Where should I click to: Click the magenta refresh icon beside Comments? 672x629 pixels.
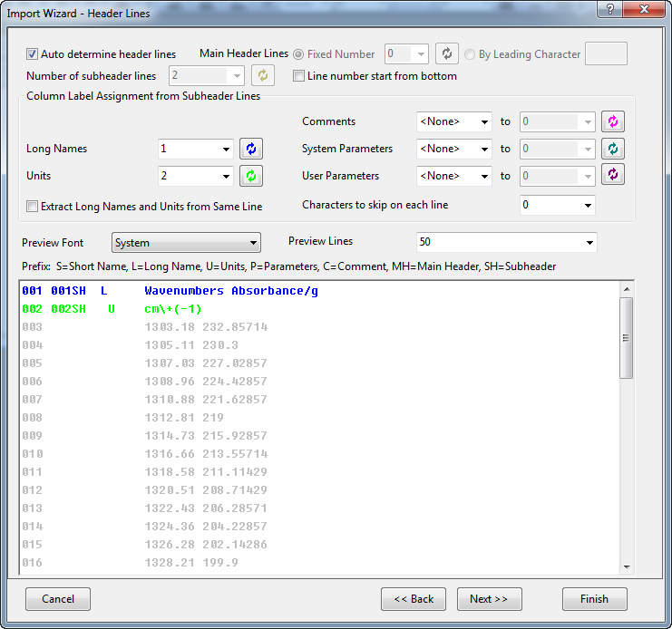613,121
